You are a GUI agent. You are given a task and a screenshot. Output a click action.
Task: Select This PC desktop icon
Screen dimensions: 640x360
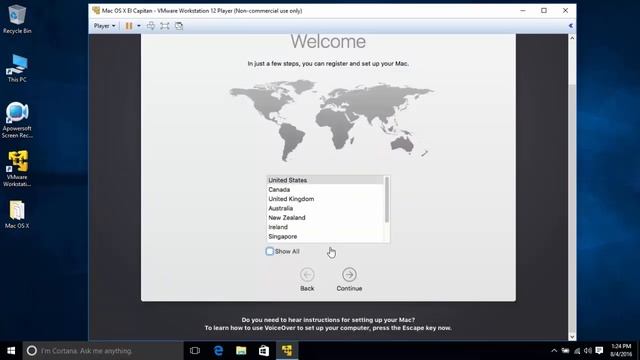[17, 68]
